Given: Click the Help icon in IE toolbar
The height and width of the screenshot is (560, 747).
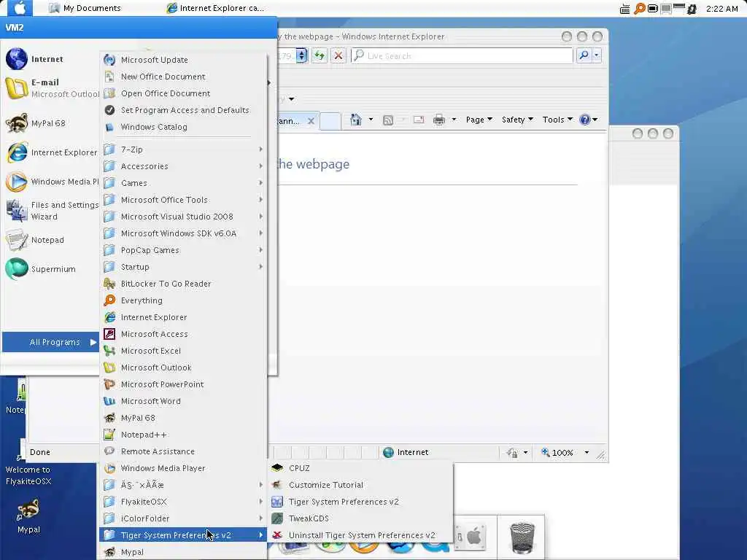Looking at the screenshot, I should click(584, 120).
